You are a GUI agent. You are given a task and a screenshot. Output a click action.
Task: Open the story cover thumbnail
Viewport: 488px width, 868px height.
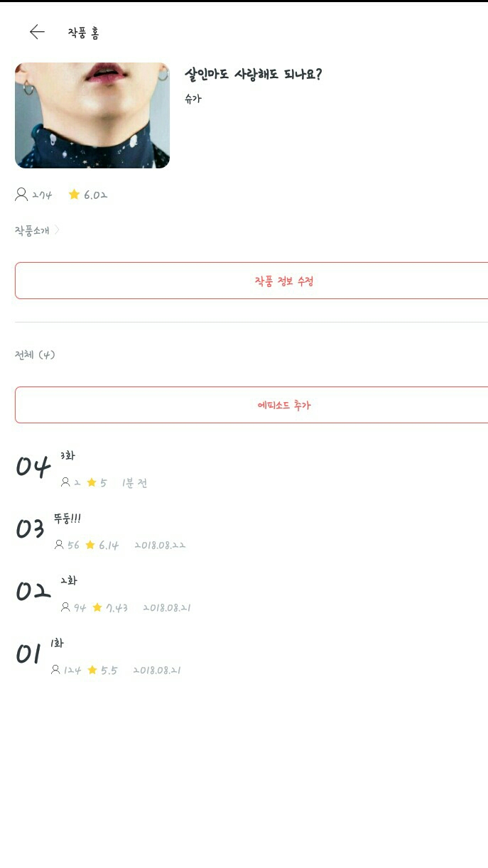point(92,115)
